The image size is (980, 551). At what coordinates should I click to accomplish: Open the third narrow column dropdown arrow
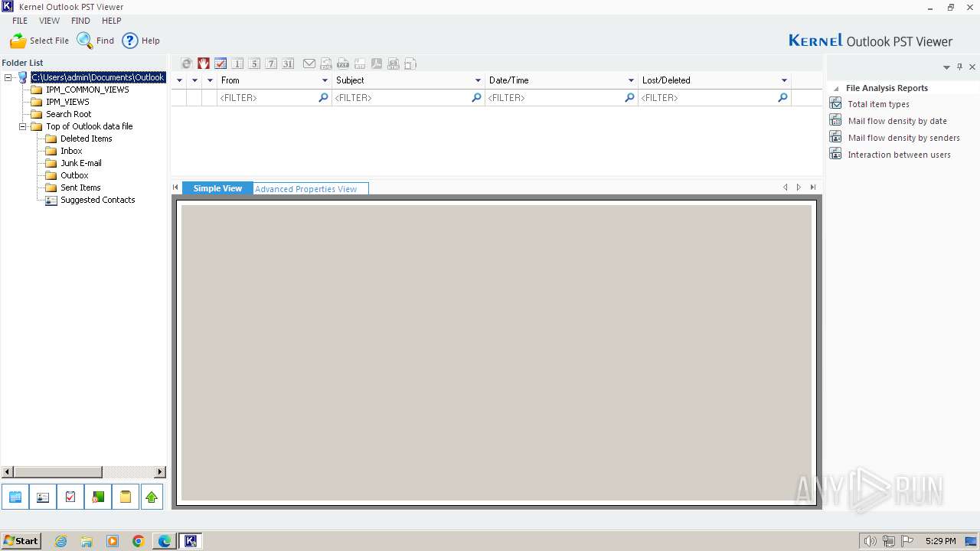[x=210, y=80]
